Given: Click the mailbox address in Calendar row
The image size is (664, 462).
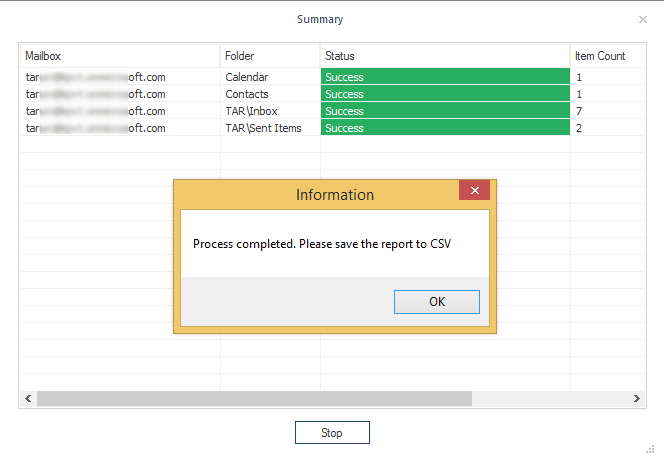Looking at the screenshot, I should click(x=95, y=77).
